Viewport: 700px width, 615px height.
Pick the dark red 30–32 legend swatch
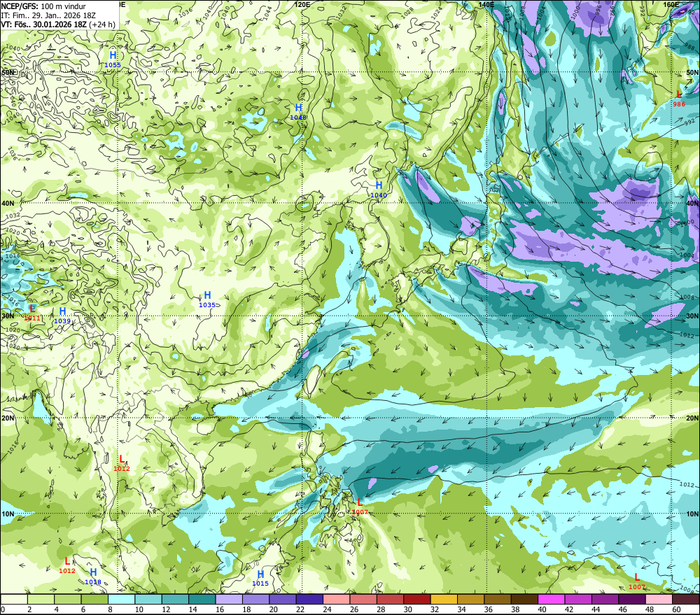coord(417,599)
